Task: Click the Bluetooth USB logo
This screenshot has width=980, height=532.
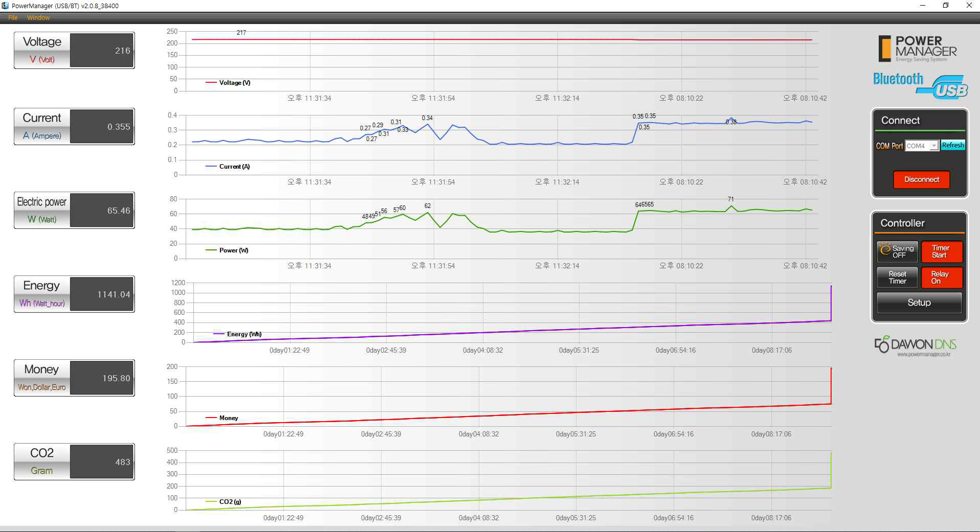Action: click(x=920, y=85)
